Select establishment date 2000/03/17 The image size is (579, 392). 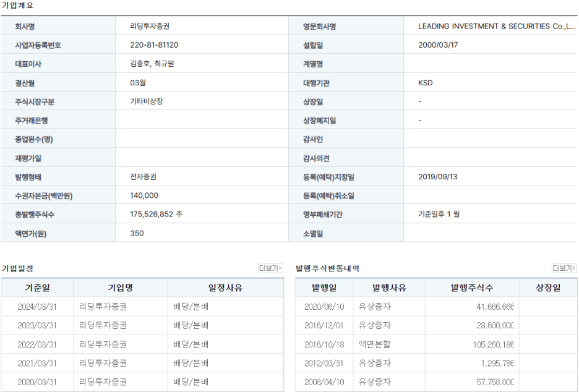coord(438,45)
